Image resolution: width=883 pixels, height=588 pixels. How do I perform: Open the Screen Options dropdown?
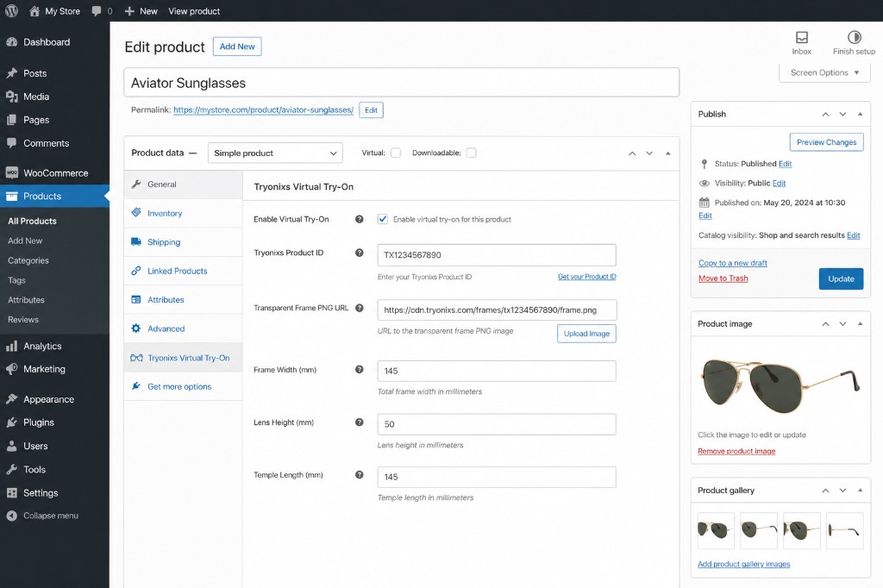click(824, 72)
